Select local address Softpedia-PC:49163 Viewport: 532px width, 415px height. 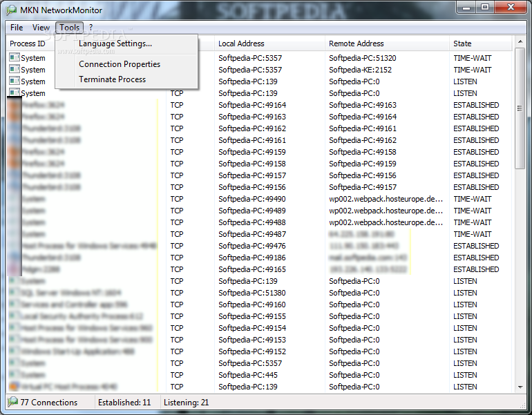click(252, 117)
